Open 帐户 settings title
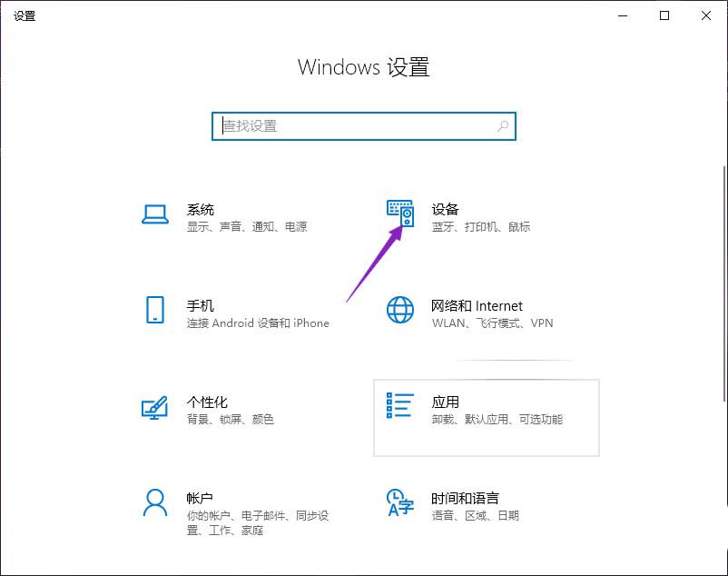728x576 pixels. click(200, 499)
